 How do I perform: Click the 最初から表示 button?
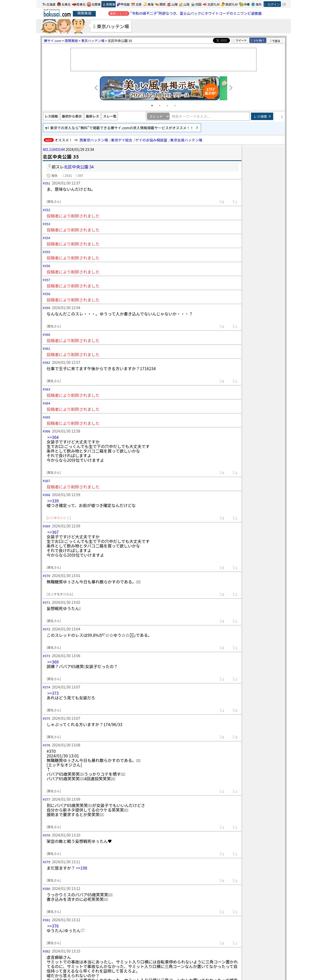[x=72, y=117]
